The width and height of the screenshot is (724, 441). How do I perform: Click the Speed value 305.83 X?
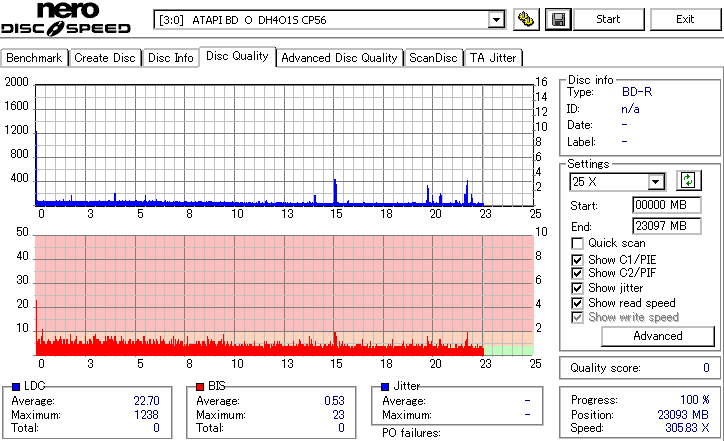click(687, 428)
